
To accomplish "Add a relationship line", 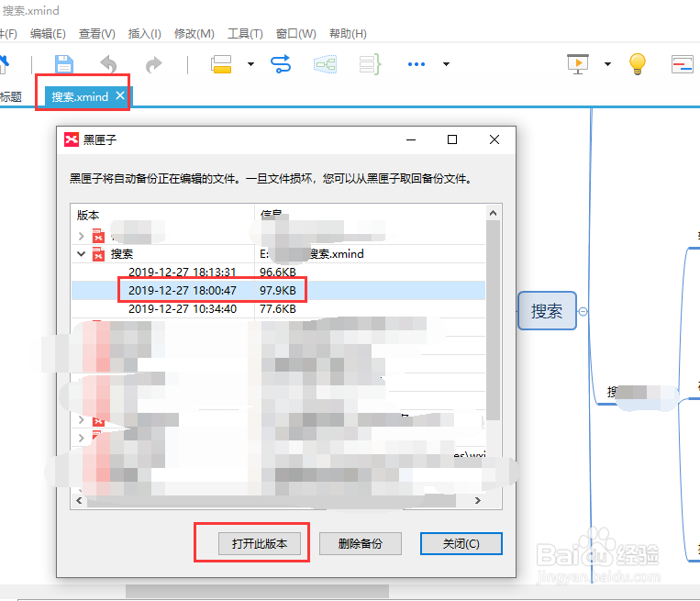I will pos(281,64).
